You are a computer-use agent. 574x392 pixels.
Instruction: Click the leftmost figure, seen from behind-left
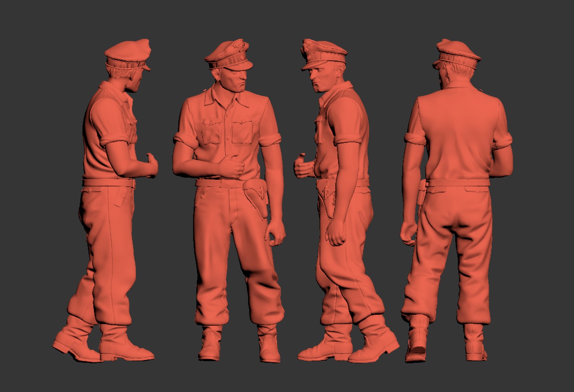(105, 200)
